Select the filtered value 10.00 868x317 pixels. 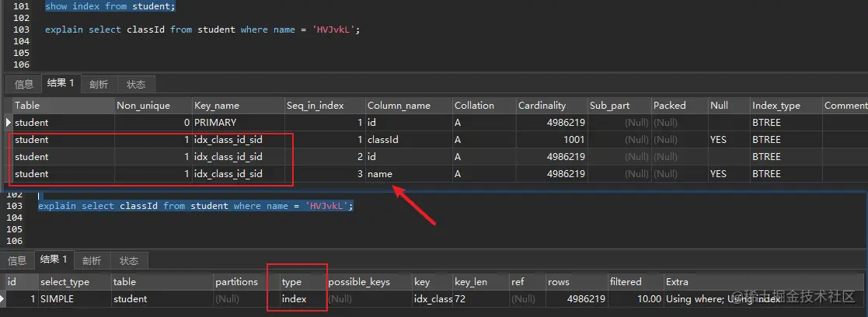coord(636,299)
